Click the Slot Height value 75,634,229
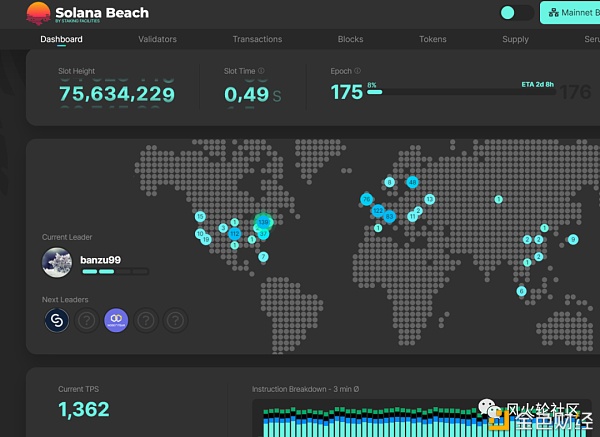 coord(115,94)
